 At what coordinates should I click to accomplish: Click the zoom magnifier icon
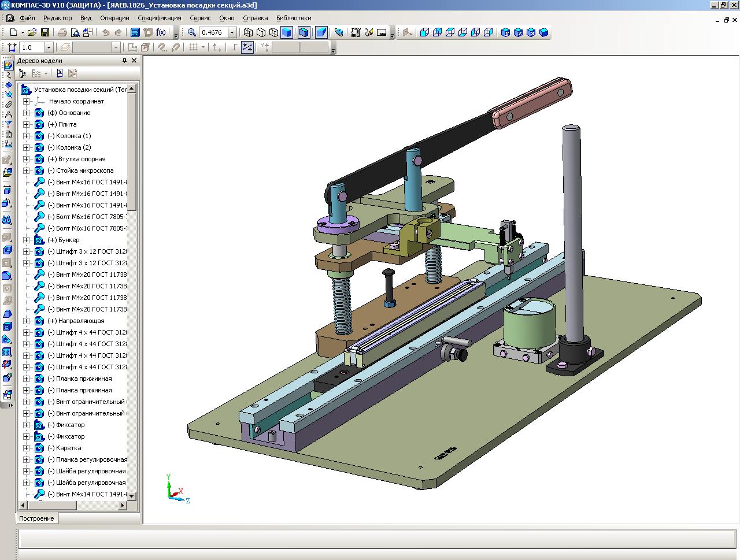[x=192, y=32]
